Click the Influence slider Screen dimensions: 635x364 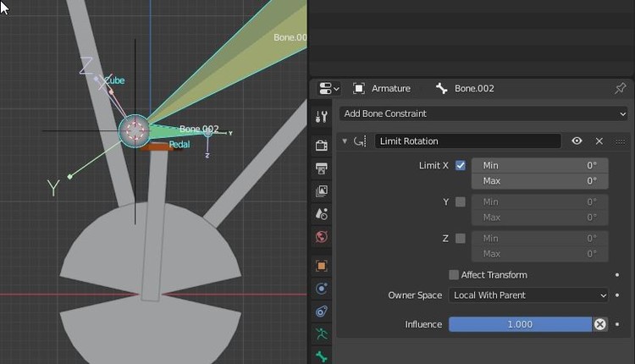click(x=519, y=324)
